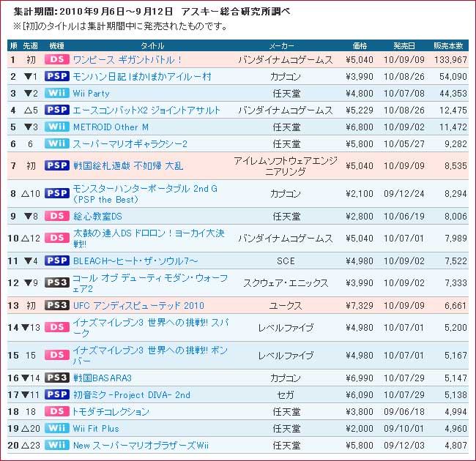Click the PS3 badge beside コール オブ デューティ
The width and height of the screenshot is (476, 461).
point(57,282)
